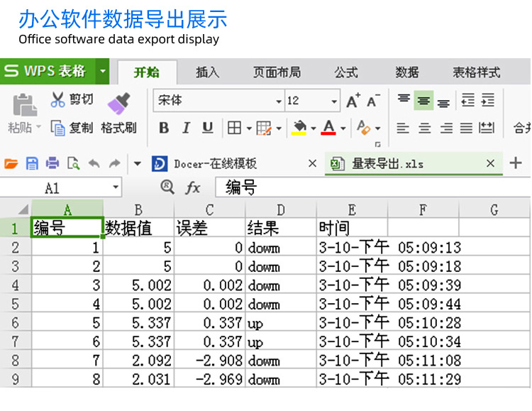Switch to the 开始 ribbon tab
Viewport: 532px width, 411px height.
pos(147,72)
